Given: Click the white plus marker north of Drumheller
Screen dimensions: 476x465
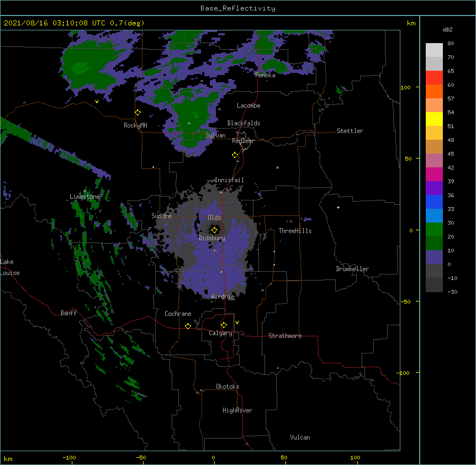Looking at the screenshot, I should pos(338,207).
